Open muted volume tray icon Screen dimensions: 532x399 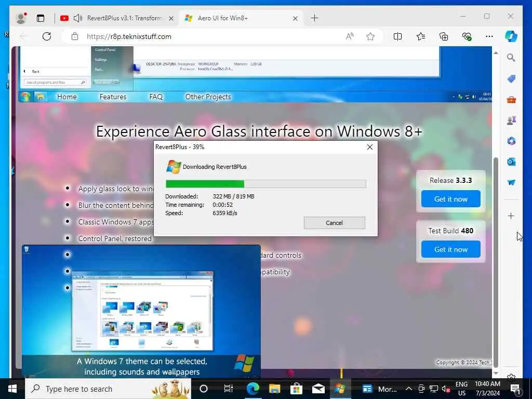tap(446, 389)
